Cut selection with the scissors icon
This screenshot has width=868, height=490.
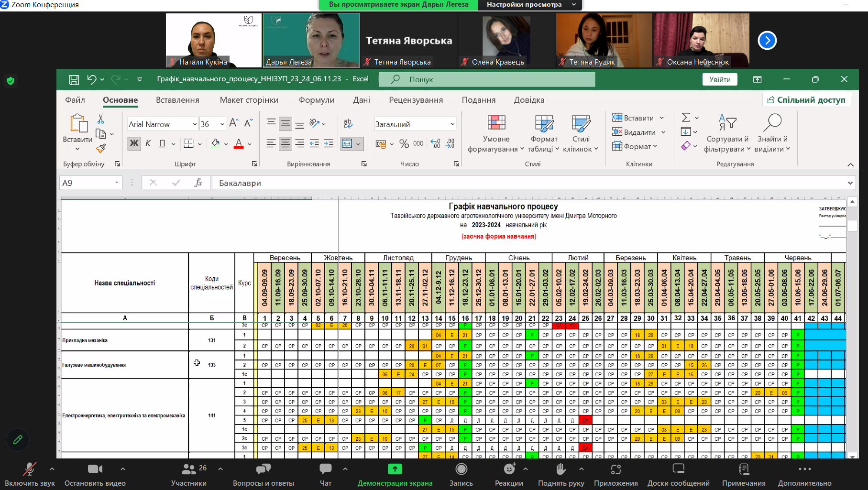point(100,119)
